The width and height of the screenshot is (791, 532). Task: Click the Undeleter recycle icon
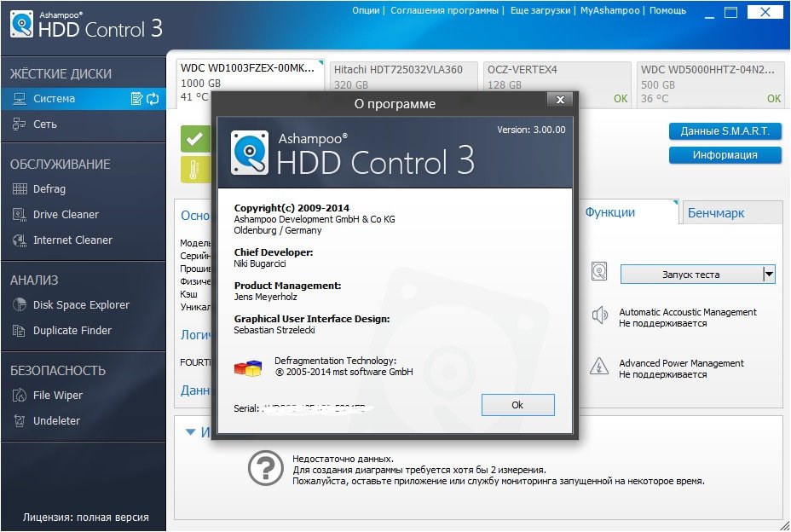tap(19, 420)
